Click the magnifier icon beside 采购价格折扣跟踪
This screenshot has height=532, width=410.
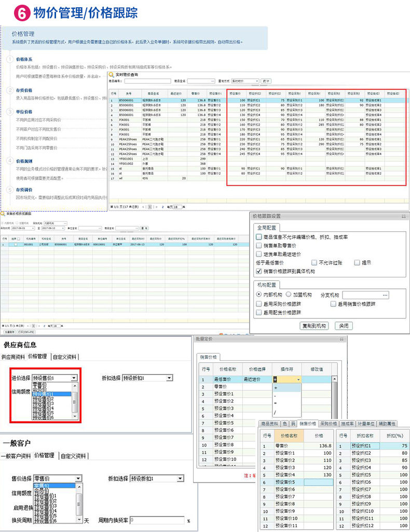coord(3,214)
